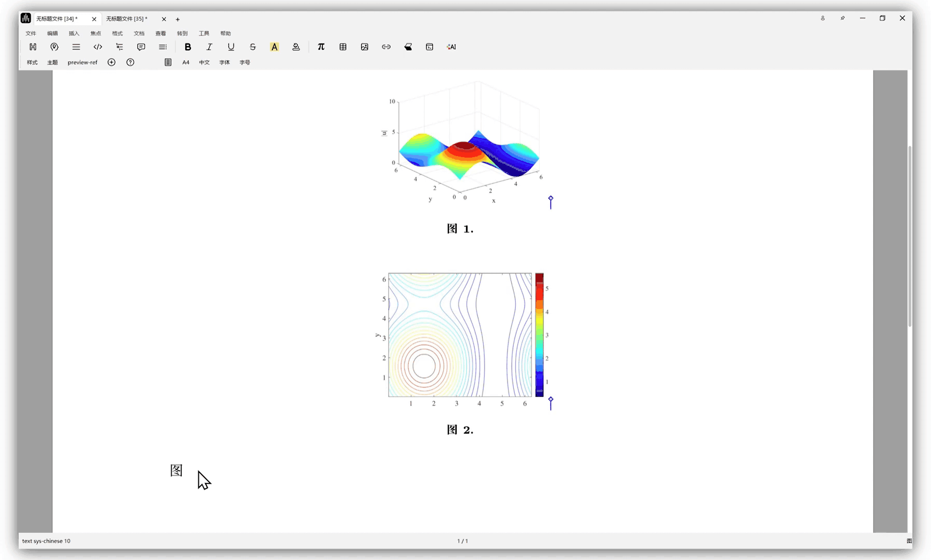Open the 插入 menu
Screen dimensions: 931x560
click(x=74, y=33)
